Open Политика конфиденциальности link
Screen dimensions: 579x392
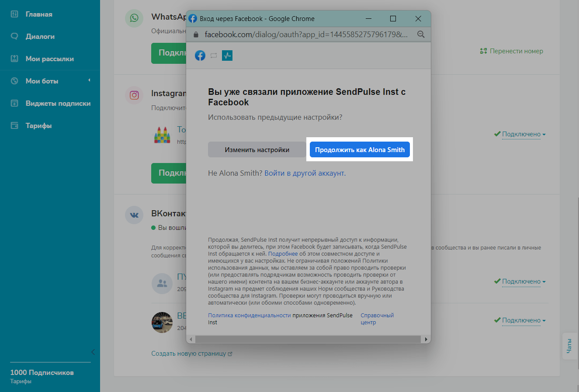(x=249, y=315)
